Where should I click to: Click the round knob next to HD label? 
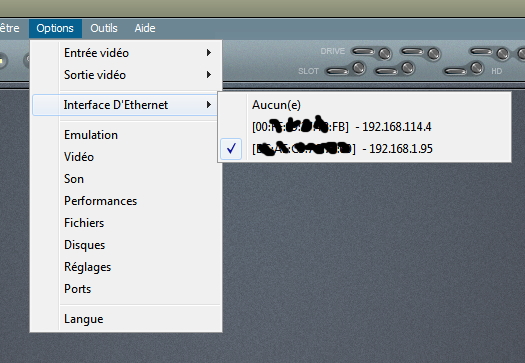477,68
